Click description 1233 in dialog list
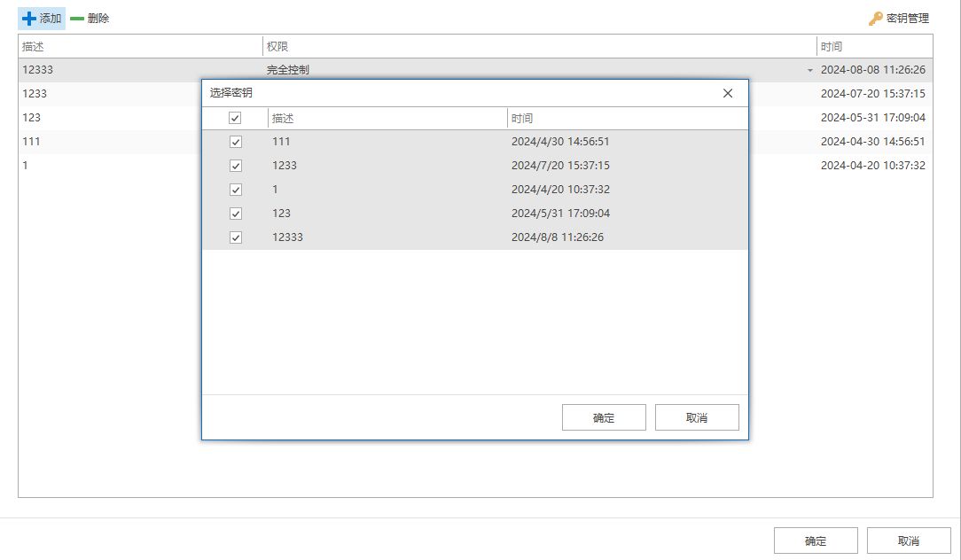Image resolution: width=961 pixels, height=560 pixels. (285, 166)
